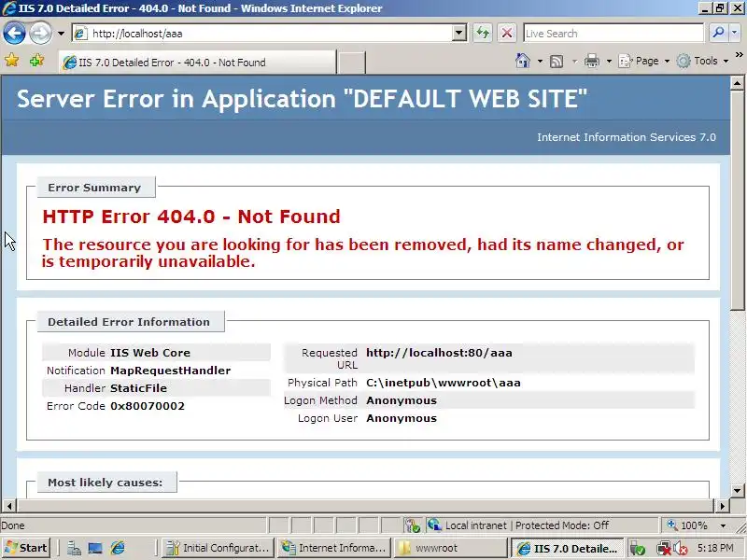Click the green-check security tray icon
The height and width of the screenshot is (560, 747).
(x=637, y=549)
